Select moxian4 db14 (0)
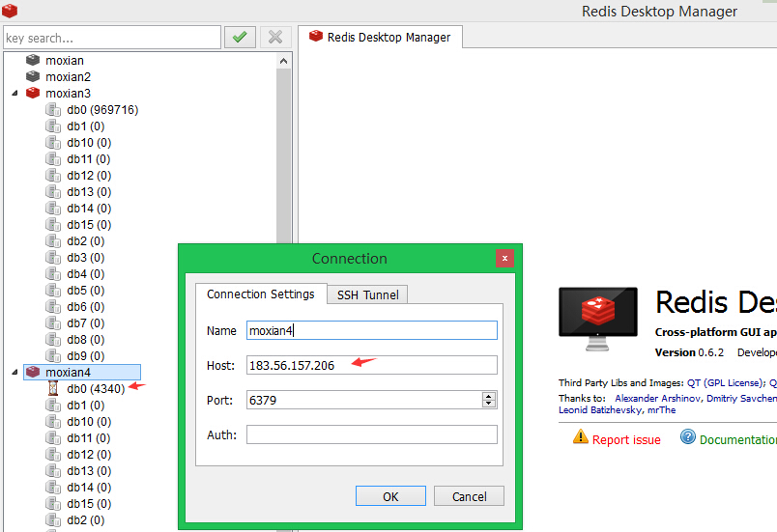 tap(89, 487)
